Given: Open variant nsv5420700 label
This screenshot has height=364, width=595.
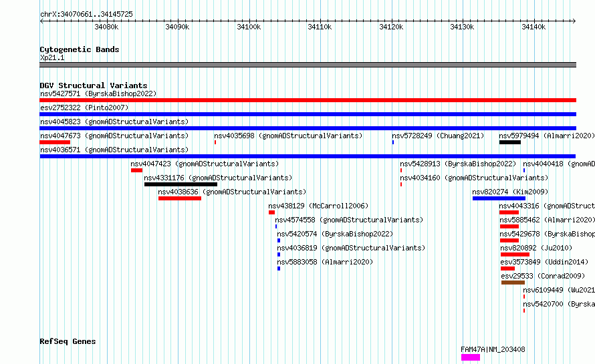Looking at the screenshot, I should pos(559,304).
